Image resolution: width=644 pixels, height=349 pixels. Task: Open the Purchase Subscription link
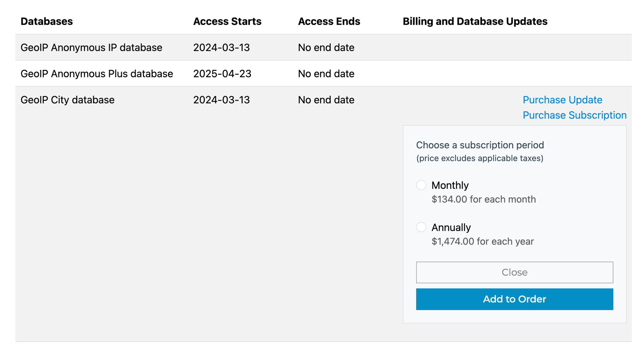(x=574, y=115)
